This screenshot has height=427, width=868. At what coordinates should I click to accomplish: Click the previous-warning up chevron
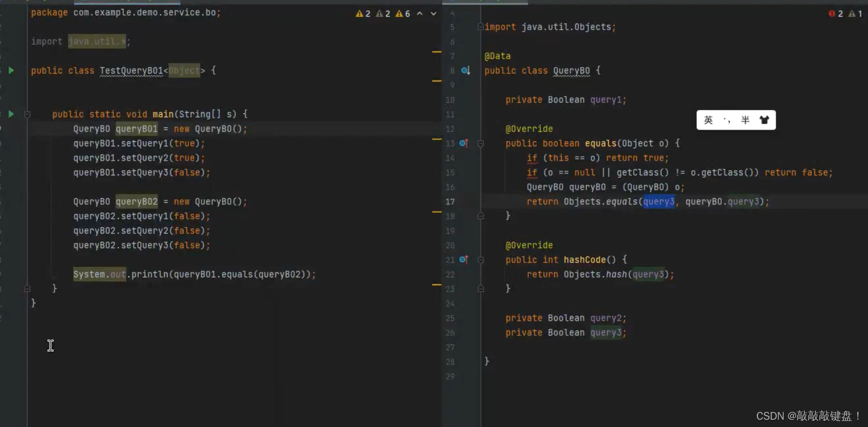click(421, 13)
